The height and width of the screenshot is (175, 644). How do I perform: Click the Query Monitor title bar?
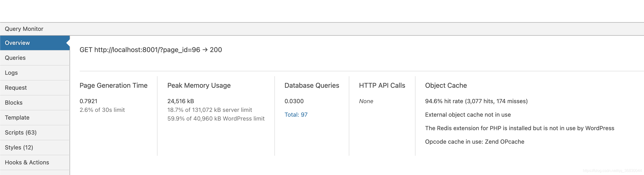coord(24,29)
